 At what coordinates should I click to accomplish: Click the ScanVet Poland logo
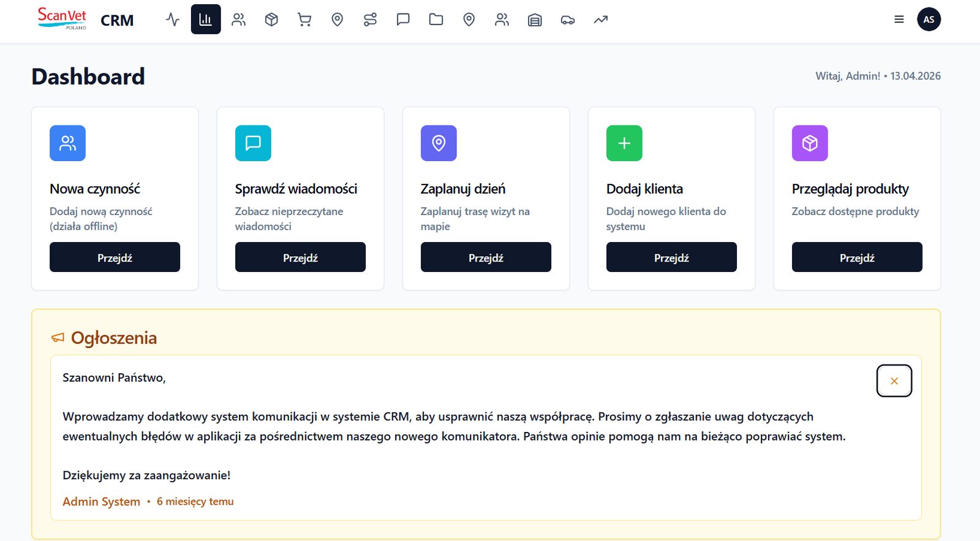62,18
